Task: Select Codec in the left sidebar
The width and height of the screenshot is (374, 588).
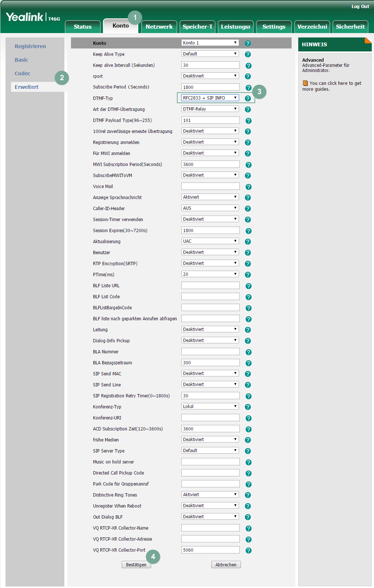Action: point(22,73)
